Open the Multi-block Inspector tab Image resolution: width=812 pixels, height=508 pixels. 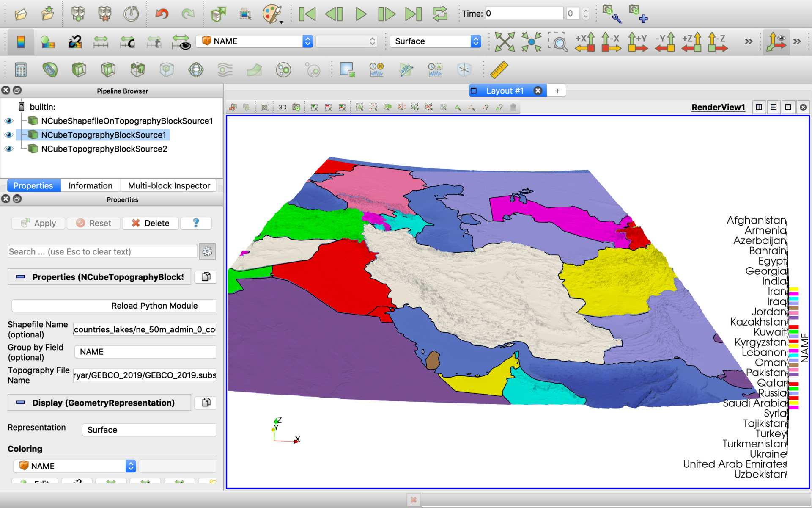pyautogui.click(x=169, y=185)
